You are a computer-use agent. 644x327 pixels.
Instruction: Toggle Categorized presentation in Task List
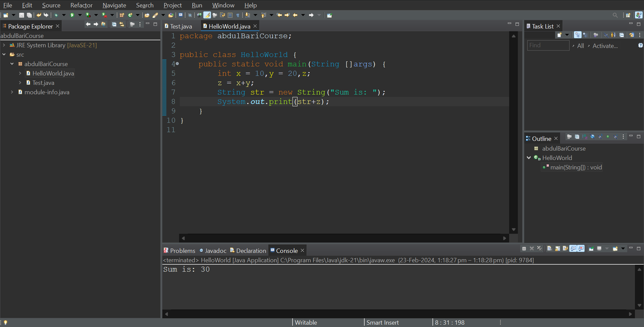pos(577,35)
